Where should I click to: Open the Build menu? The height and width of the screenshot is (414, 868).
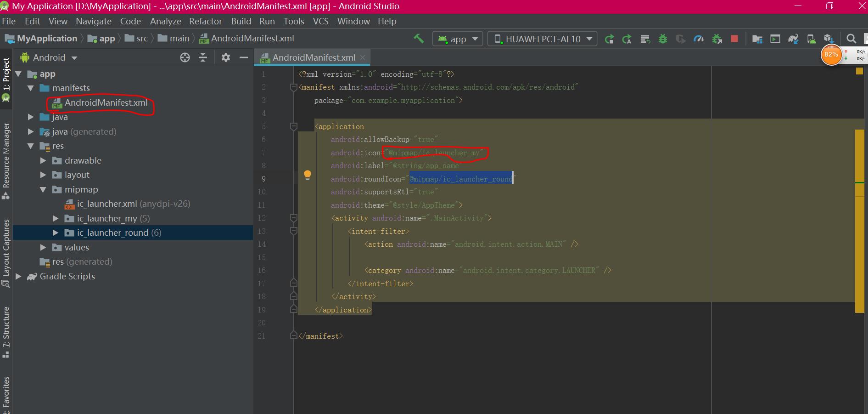click(241, 21)
